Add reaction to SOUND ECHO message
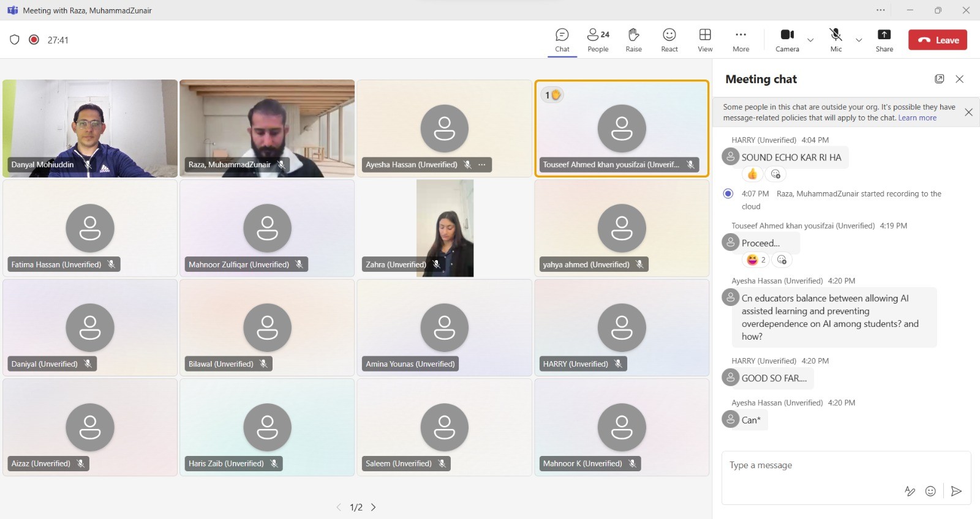Viewport: 980px width, 519px height. (x=775, y=174)
